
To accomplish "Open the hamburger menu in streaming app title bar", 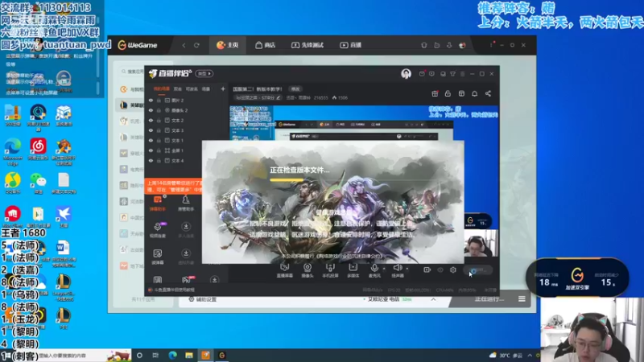I will pyautogui.click(x=462, y=74).
